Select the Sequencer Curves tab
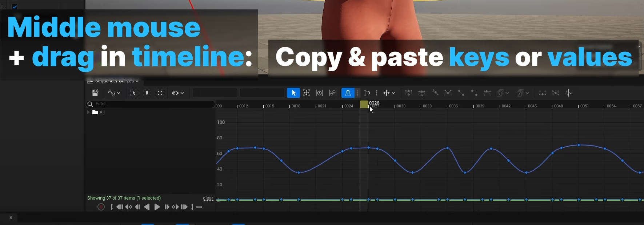Image resolution: width=644 pixels, height=225 pixels. point(114,81)
